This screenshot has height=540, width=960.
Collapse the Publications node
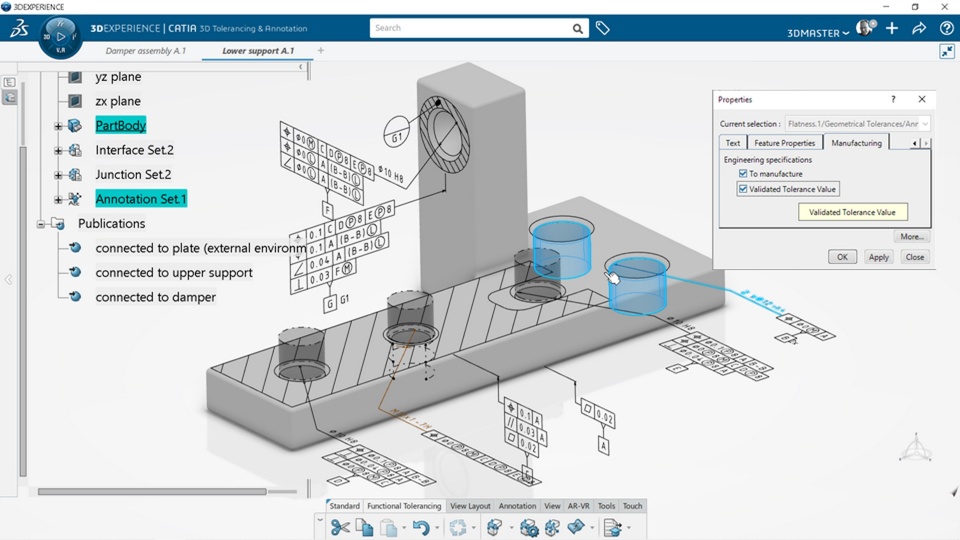pos(41,224)
